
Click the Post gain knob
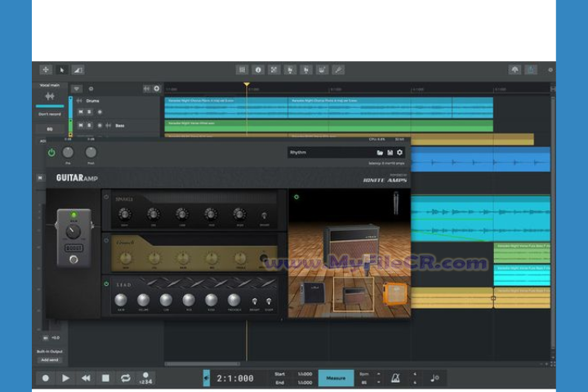click(x=91, y=152)
